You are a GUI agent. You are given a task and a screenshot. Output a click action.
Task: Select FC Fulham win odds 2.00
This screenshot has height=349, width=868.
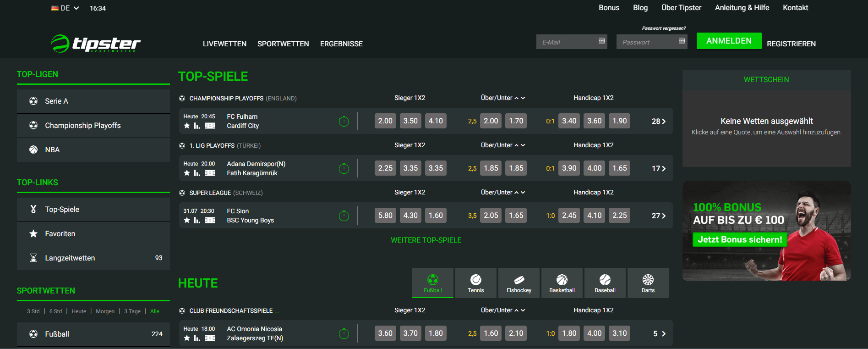(385, 121)
